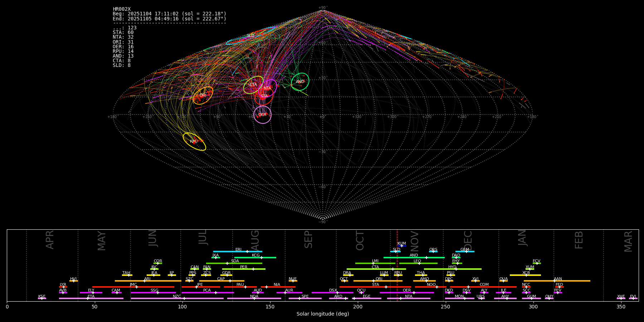The height and width of the screenshot is (322, 644).
Task: Select the XCB shower bar in the timeline
Action: click(x=525, y=275)
